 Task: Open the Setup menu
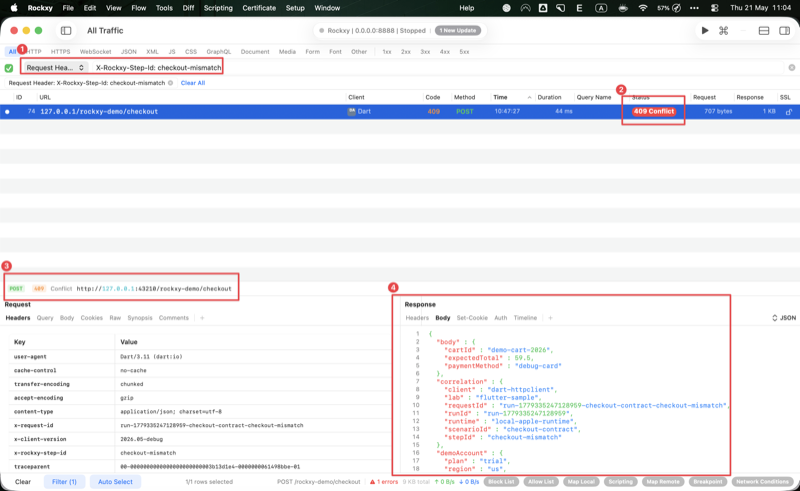(295, 8)
